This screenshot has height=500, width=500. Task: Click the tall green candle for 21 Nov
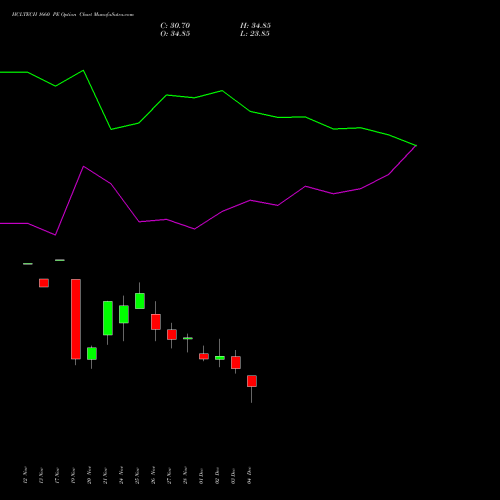click(108, 318)
